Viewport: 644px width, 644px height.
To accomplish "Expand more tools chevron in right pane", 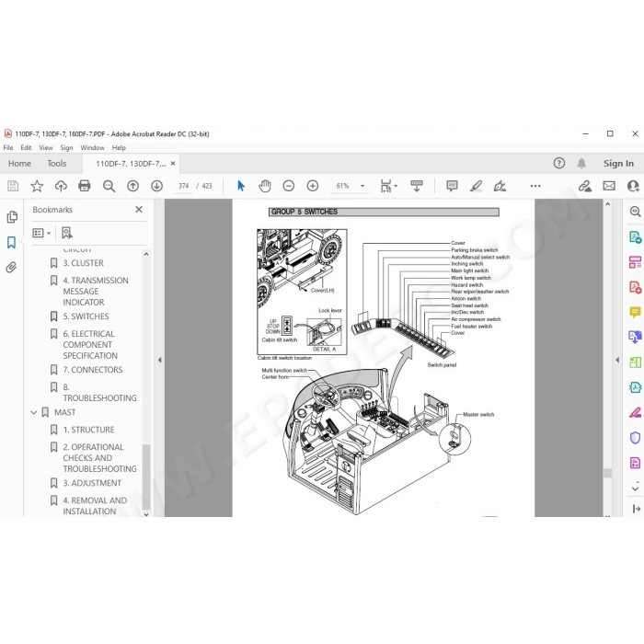I will coord(636,489).
